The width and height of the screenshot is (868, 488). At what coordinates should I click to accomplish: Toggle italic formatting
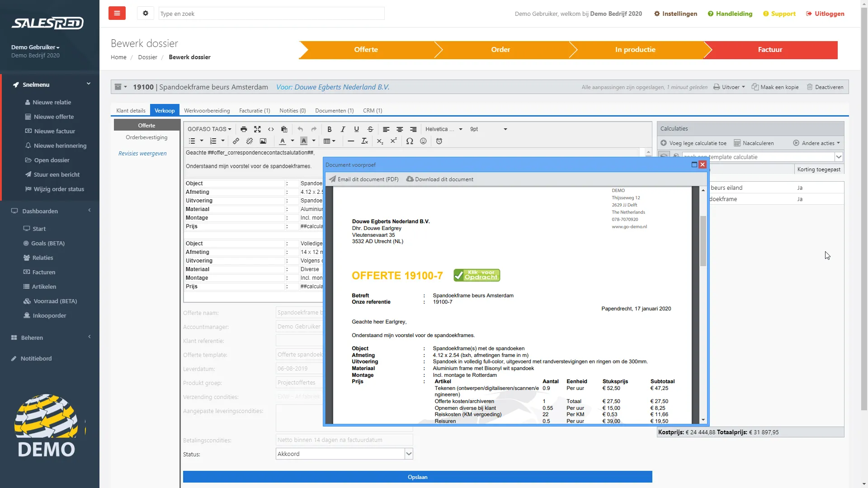coord(343,129)
